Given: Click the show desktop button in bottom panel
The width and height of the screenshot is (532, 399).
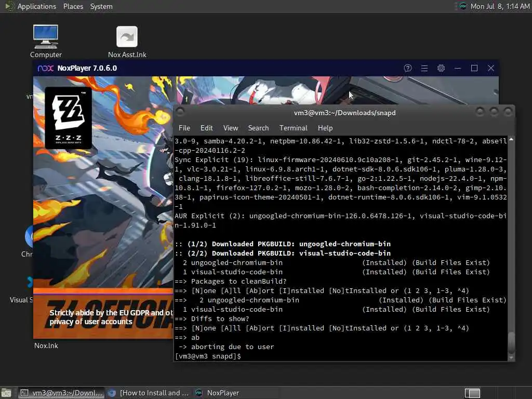Looking at the screenshot, I should click(6, 393).
